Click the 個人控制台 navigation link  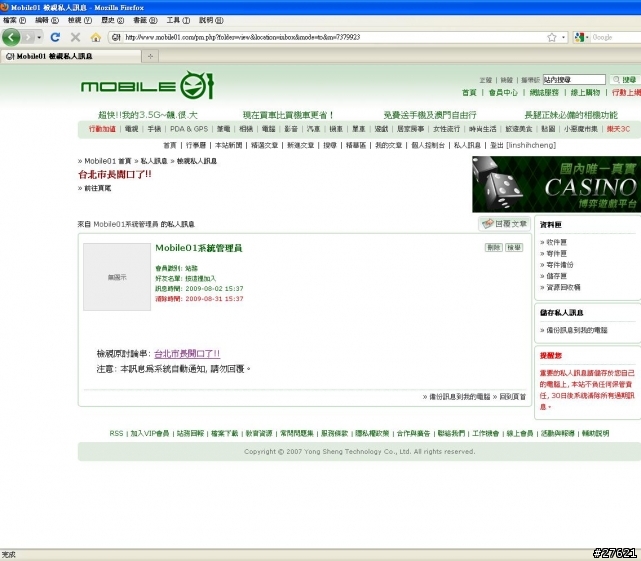428,145
